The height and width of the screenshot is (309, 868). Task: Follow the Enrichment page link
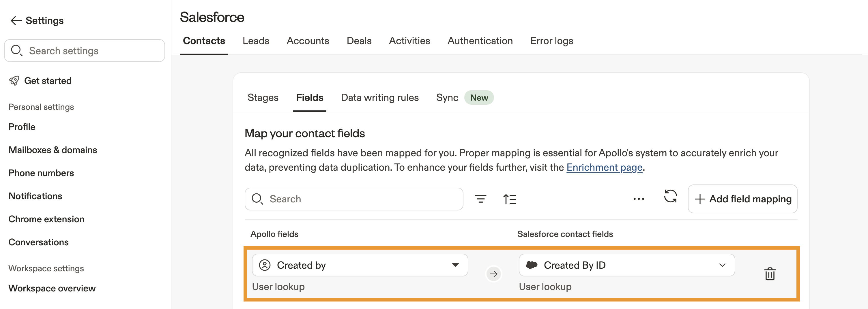coord(604,167)
